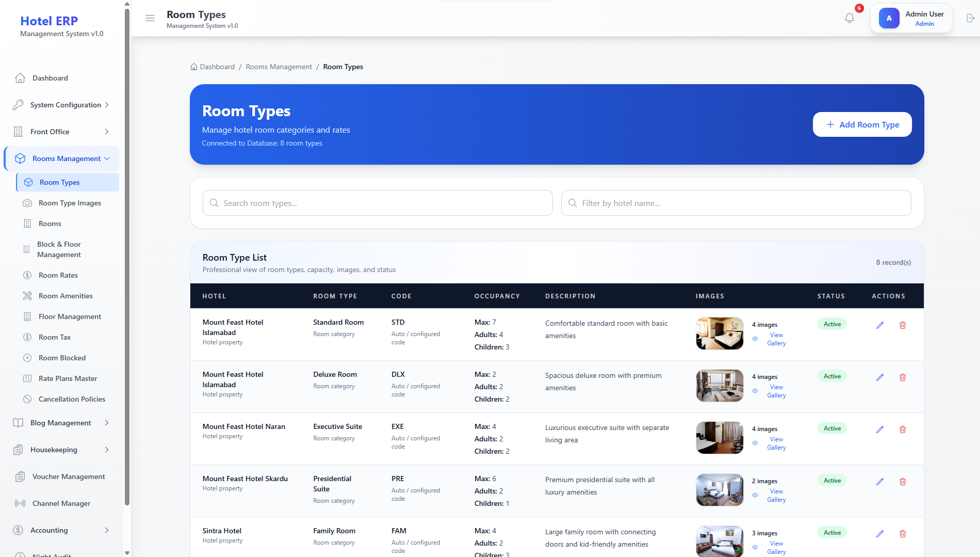This screenshot has height=557, width=980.
Task: Open View Gallery for Executive Suite
Action: (776, 443)
